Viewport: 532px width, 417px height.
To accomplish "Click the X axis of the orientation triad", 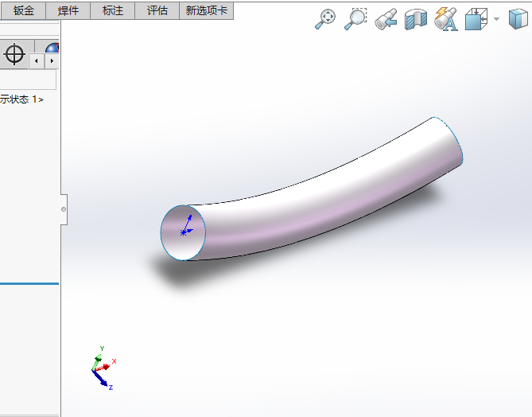I will coord(107,365).
